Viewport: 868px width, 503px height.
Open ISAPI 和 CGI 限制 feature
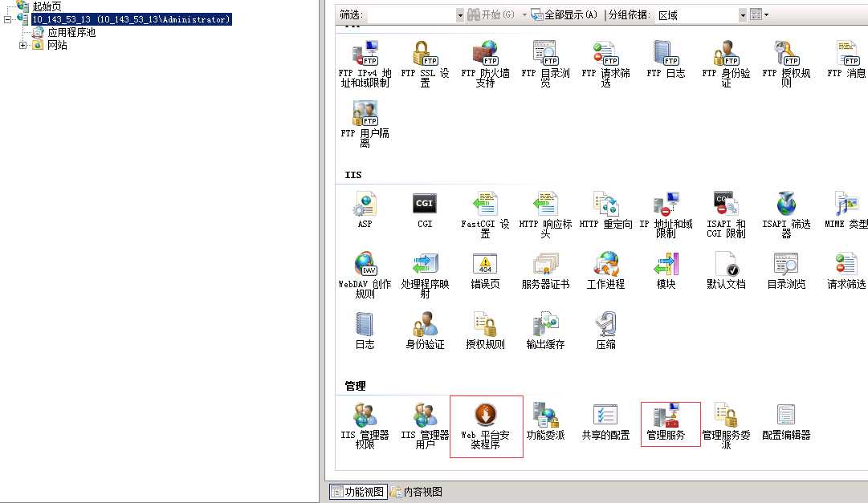[727, 215]
